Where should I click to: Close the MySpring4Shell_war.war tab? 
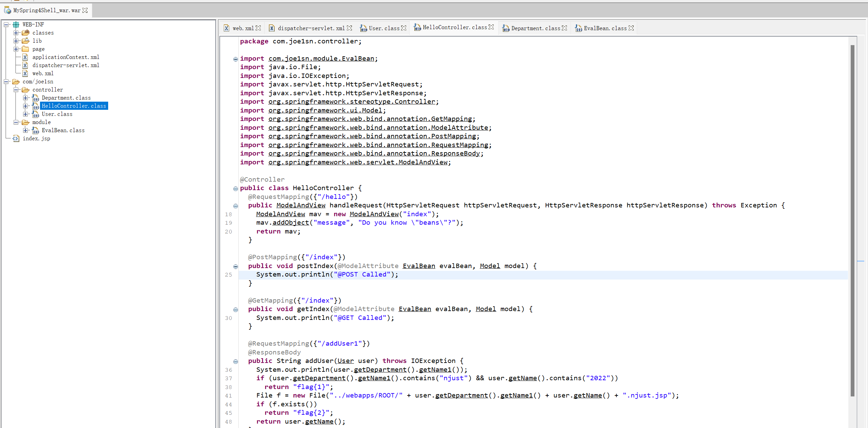85,10
